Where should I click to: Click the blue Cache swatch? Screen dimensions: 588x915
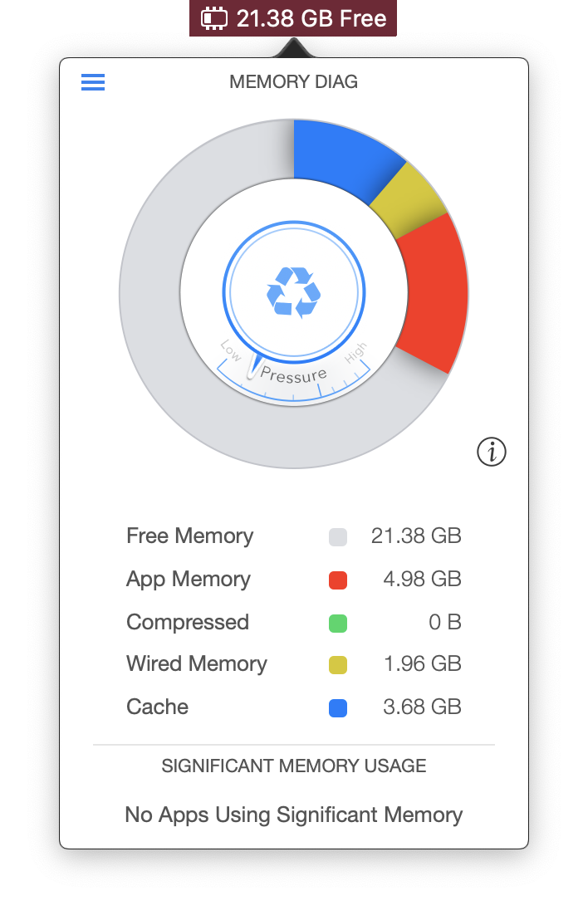[338, 708]
